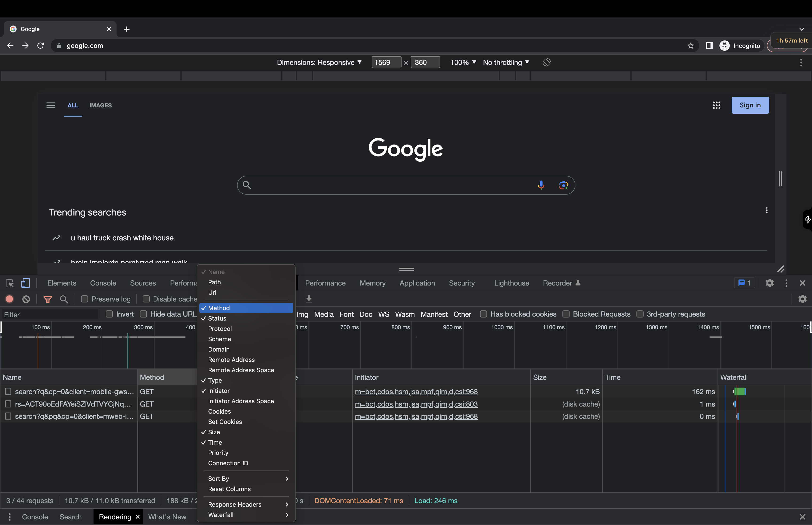Start voice search with the microphone icon
The width and height of the screenshot is (812, 525).
(x=541, y=185)
